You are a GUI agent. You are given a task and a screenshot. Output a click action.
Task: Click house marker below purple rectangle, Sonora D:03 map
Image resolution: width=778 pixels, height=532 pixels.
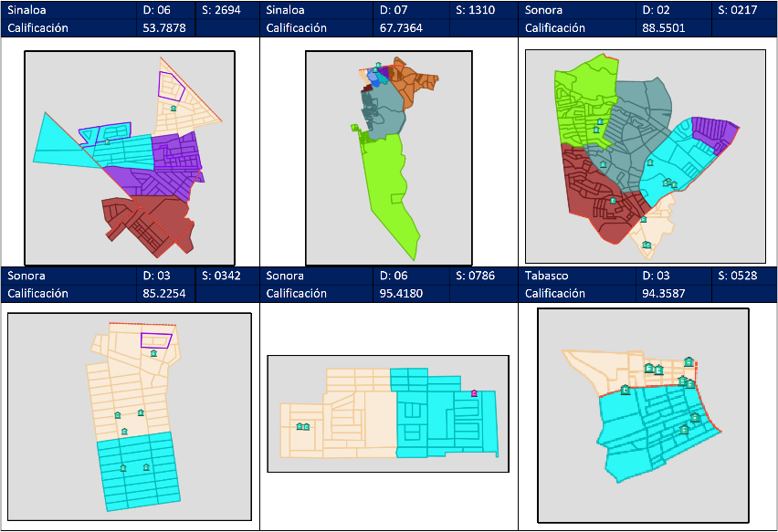pyautogui.click(x=153, y=352)
